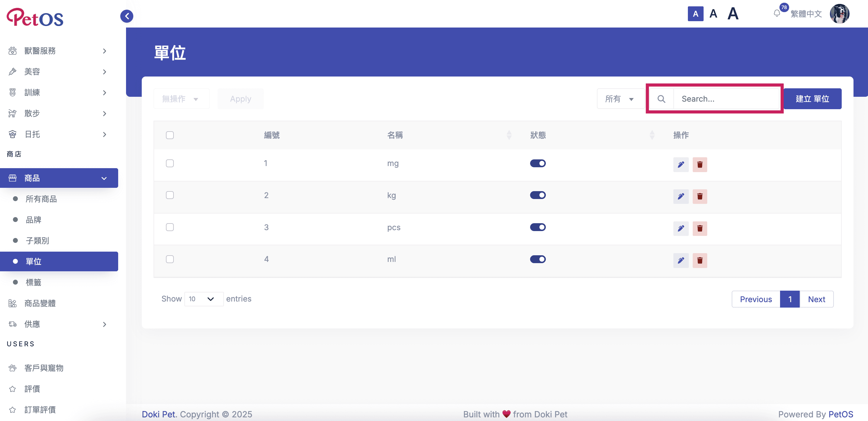The width and height of the screenshot is (868, 421).
Task: Disable the status switch for pcs
Action: (x=538, y=227)
